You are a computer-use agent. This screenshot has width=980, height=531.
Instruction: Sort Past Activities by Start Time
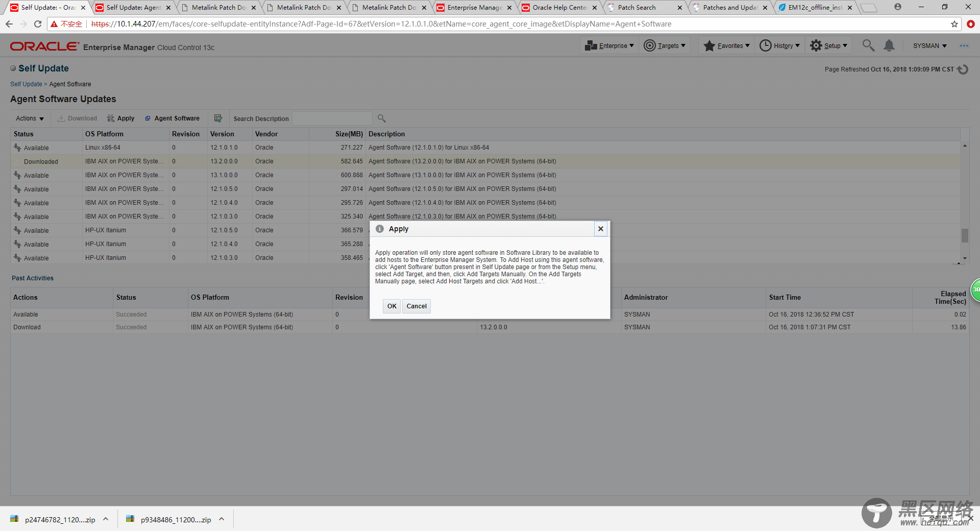785,297
